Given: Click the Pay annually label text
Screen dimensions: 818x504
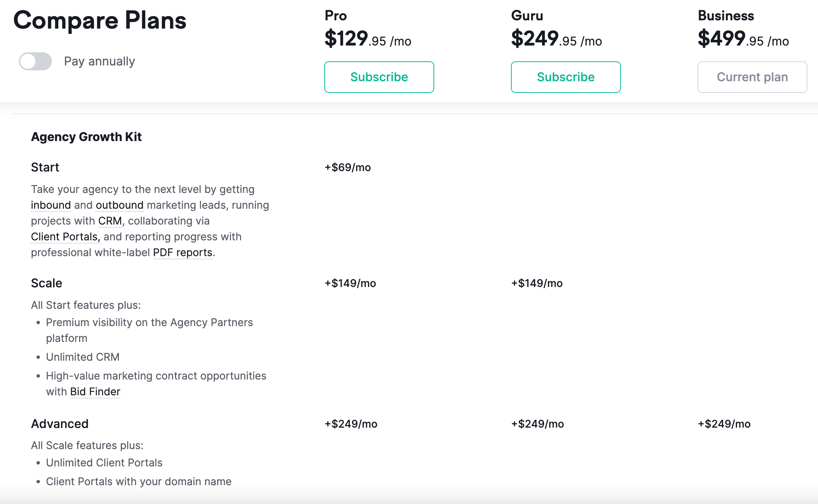Looking at the screenshot, I should (99, 61).
